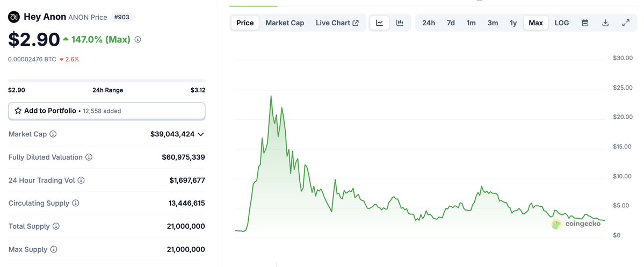Click the $1,697,677 trading volume value
644x267 pixels.
tap(187, 180)
